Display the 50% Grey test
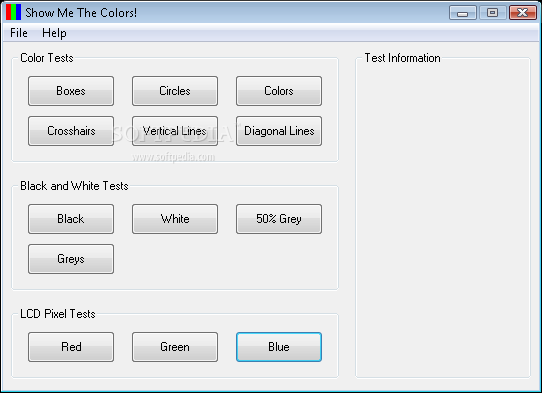 (x=279, y=219)
